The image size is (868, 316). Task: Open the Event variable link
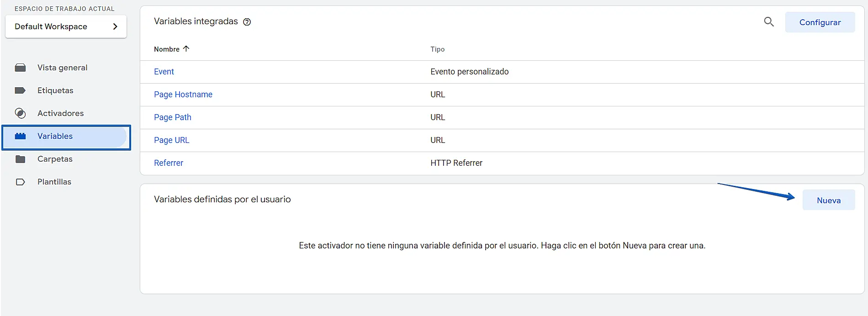[164, 72]
